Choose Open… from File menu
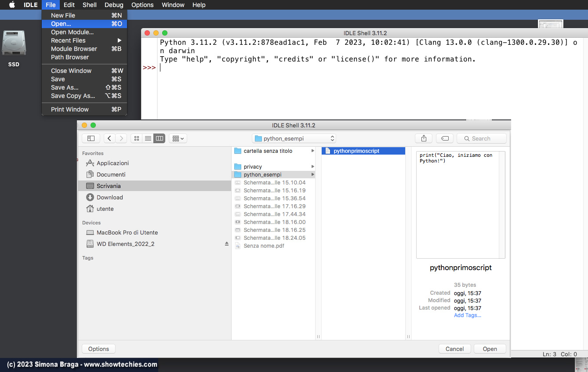Viewport: 588px width, 372px height. [x=84, y=24]
